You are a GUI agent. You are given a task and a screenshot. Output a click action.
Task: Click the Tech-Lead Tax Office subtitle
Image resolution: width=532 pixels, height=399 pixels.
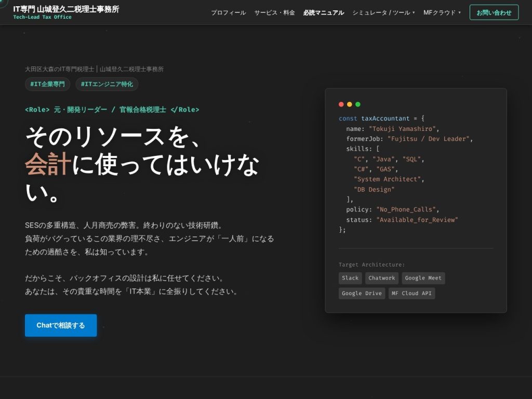coord(43,17)
